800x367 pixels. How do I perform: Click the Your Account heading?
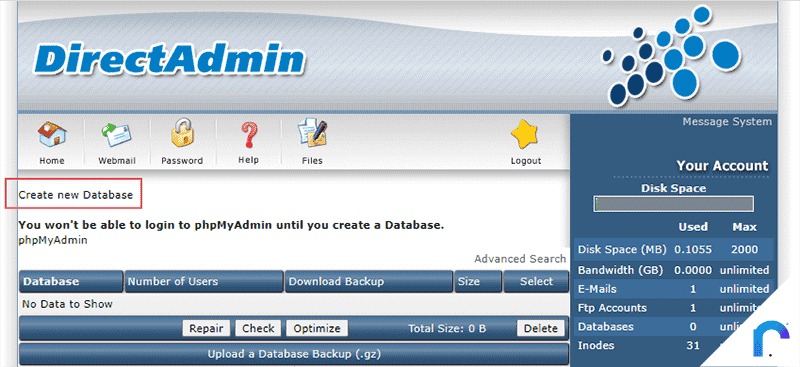click(722, 166)
